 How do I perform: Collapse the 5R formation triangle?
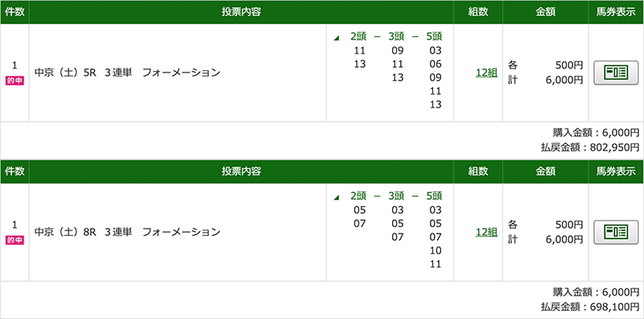[336, 38]
